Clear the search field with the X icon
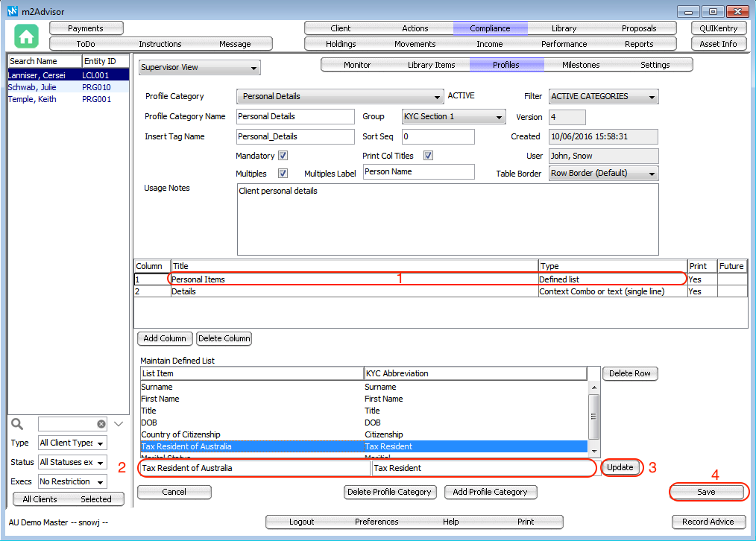Viewport: 756px width, 541px height. point(101,424)
